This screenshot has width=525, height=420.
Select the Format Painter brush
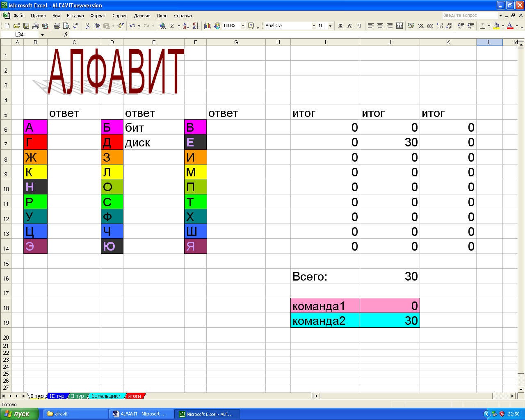click(121, 26)
